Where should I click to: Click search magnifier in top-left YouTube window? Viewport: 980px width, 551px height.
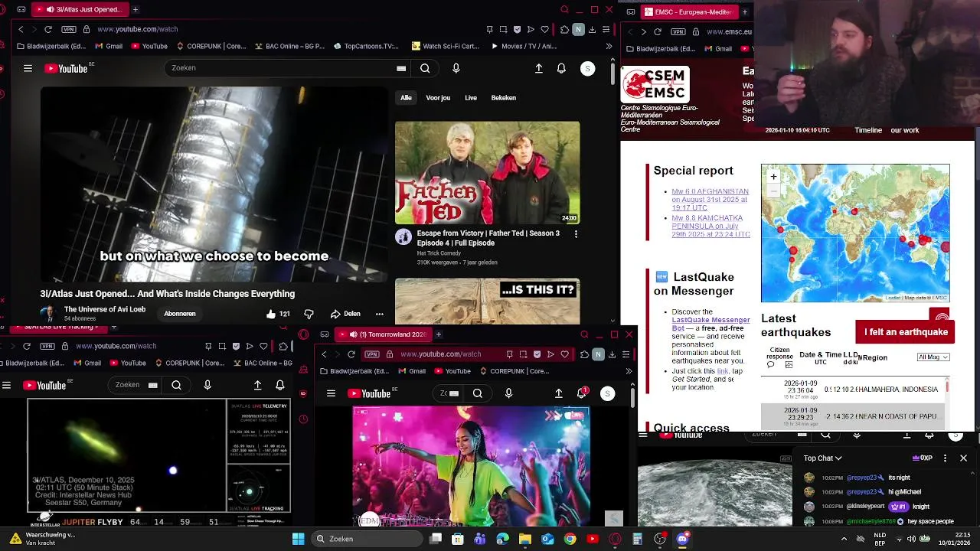[x=425, y=68]
